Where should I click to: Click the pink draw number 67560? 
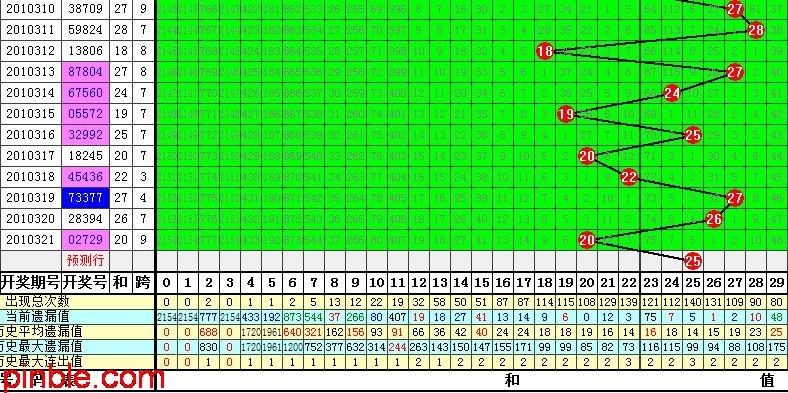[85, 93]
